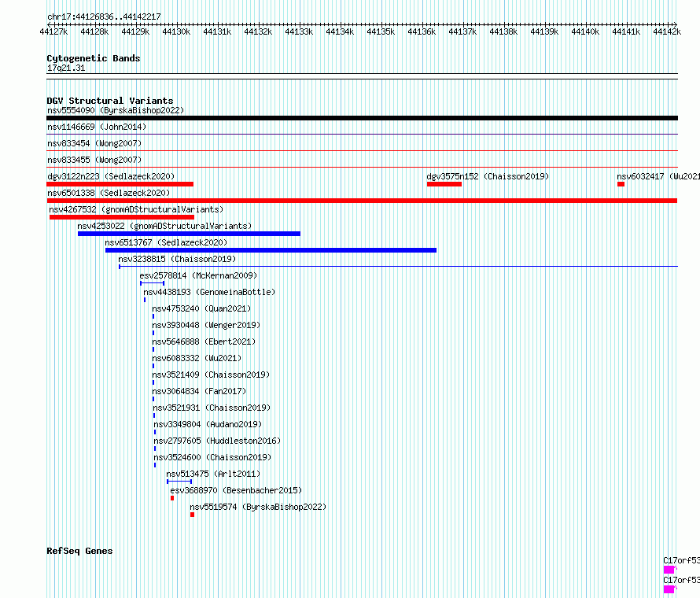Click the blue nsv4253022 variant bar

pyautogui.click(x=189, y=234)
